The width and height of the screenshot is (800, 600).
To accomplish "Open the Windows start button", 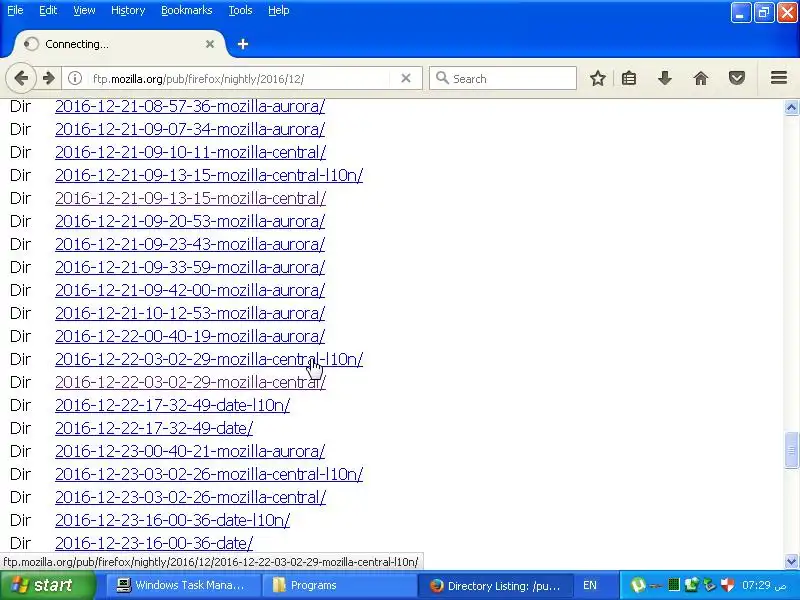I will [x=47, y=585].
